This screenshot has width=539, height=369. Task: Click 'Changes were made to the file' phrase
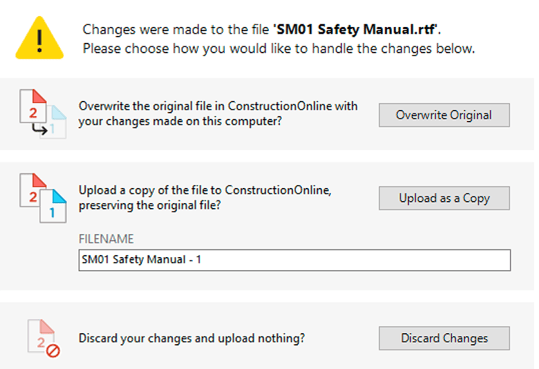click(x=176, y=29)
